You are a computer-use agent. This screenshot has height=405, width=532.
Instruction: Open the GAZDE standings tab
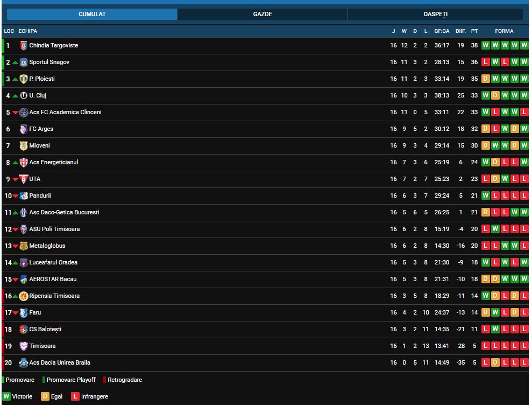263,14
